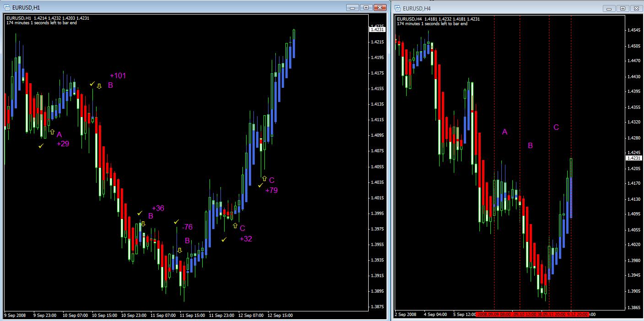Click the 1.4231 current price tag on H4 chart
Viewport: 644px width, 321px height.
[x=633, y=158]
